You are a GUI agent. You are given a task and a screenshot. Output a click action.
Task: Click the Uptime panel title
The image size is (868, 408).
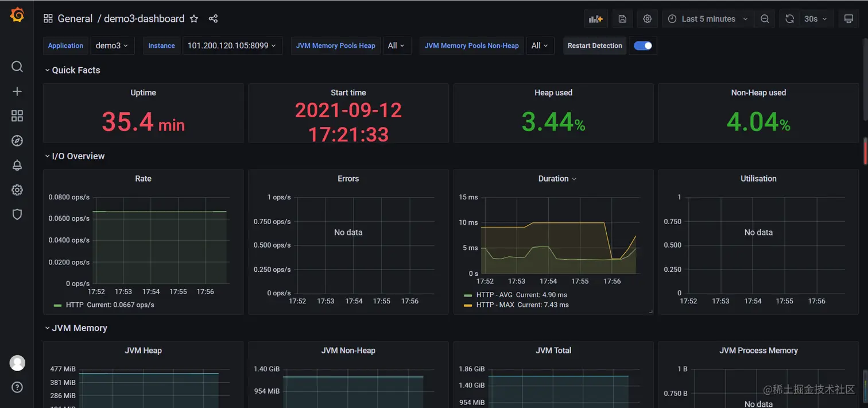[143, 93]
